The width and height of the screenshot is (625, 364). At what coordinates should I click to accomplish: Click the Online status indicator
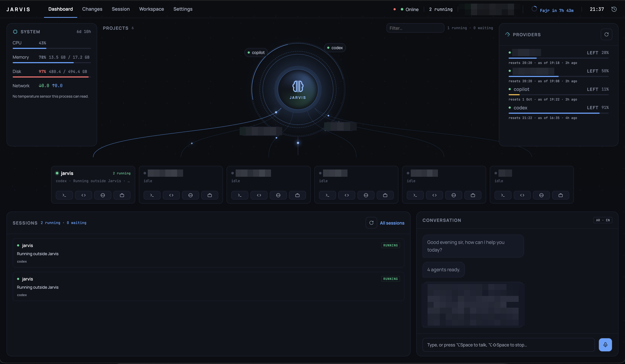(x=410, y=9)
